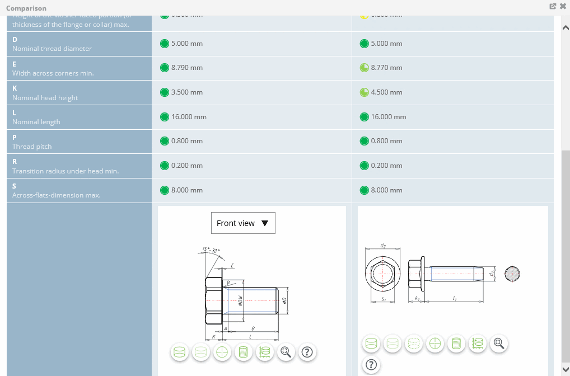Click the partial-match indicator beside 4.500 mm

click(364, 92)
